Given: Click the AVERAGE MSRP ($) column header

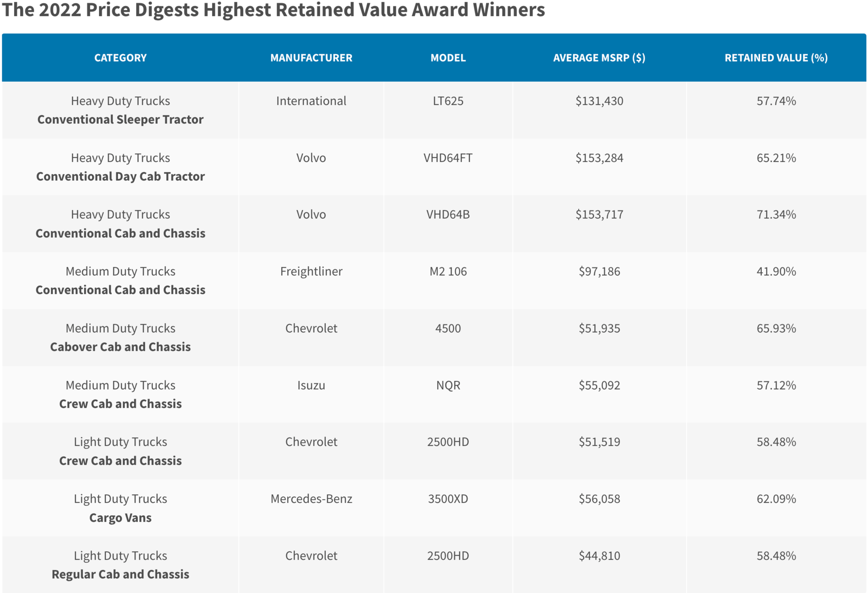Looking at the screenshot, I should click(x=599, y=58).
